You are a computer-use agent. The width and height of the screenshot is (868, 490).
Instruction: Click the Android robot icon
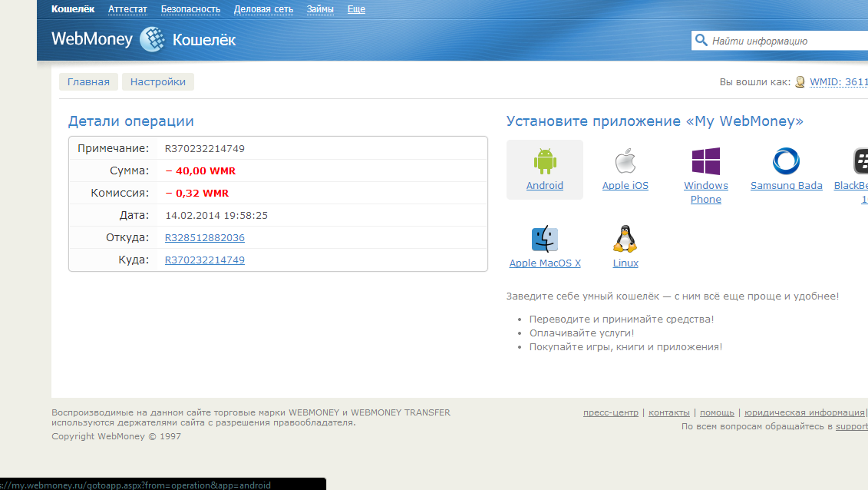(545, 161)
